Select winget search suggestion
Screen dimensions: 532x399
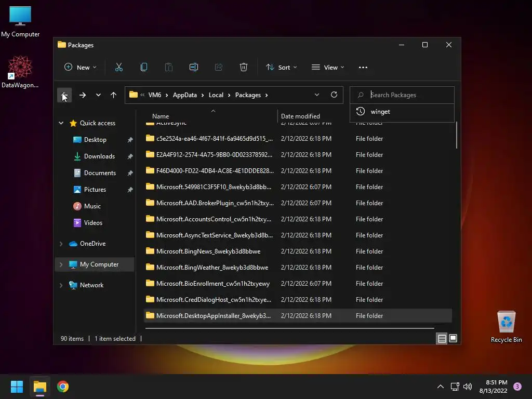(402, 112)
